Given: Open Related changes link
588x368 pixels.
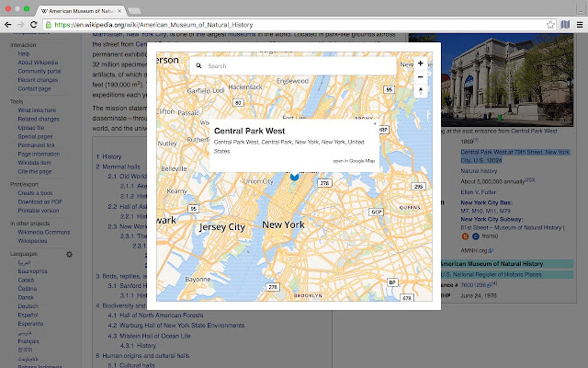Looking at the screenshot, I should (39, 119).
